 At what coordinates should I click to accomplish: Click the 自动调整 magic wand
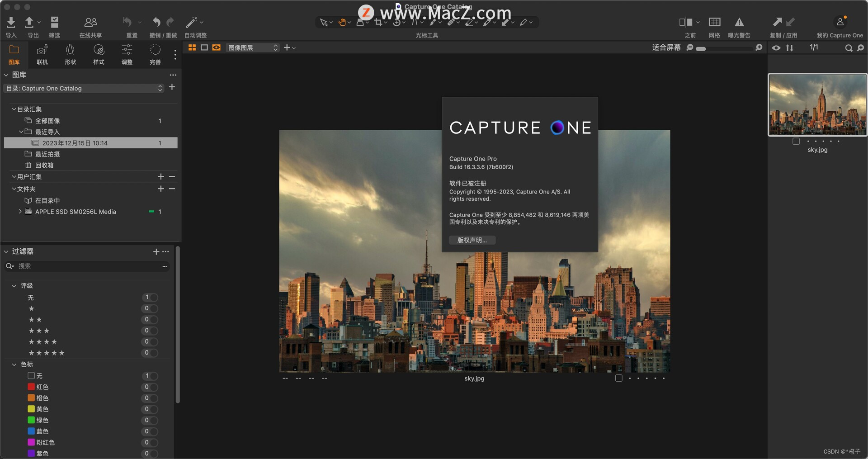click(x=191, y=22)
